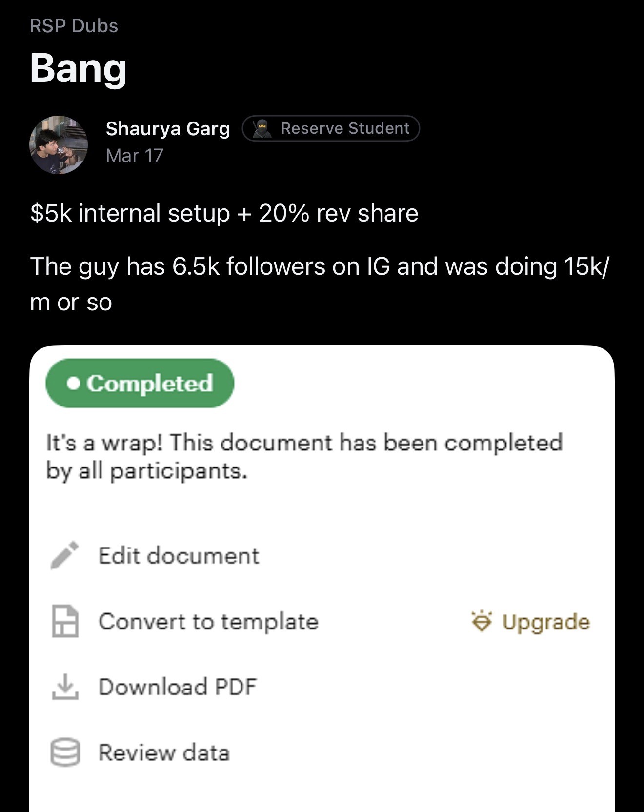The image size is (644, 812).
Task: Click the ninja emoji in Reserve Student badge
Action: click(262, 128)
